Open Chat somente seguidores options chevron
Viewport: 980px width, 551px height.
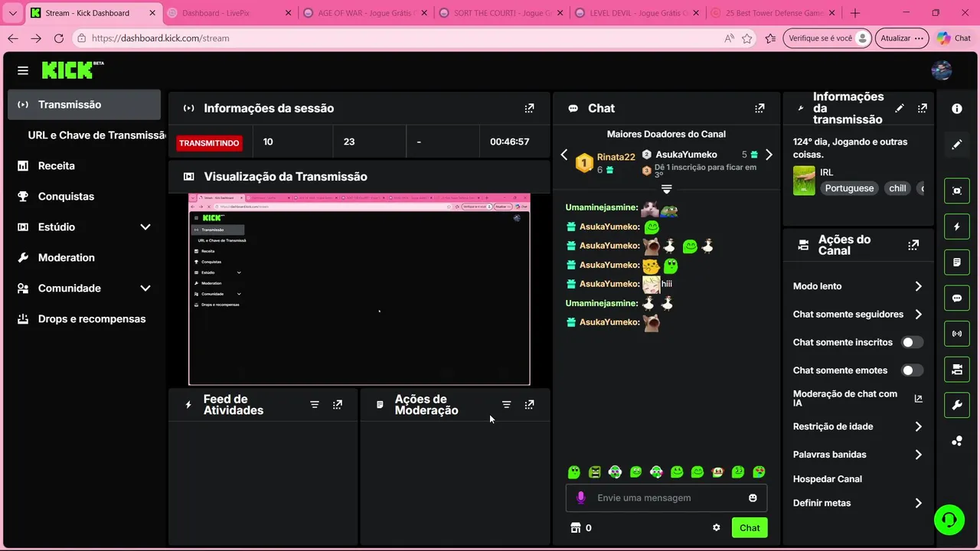(918, 314)
